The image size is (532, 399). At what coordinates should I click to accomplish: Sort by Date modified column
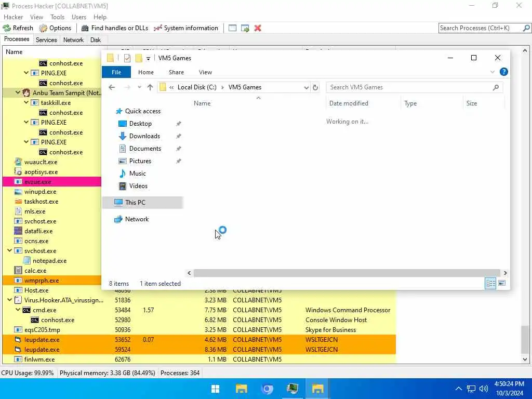(349, 103)
